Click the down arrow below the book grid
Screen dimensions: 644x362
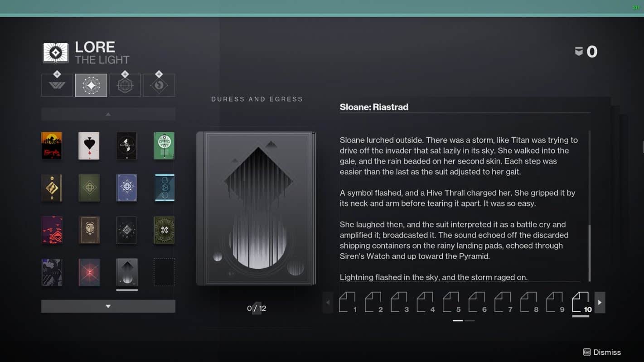pos(108,306)
